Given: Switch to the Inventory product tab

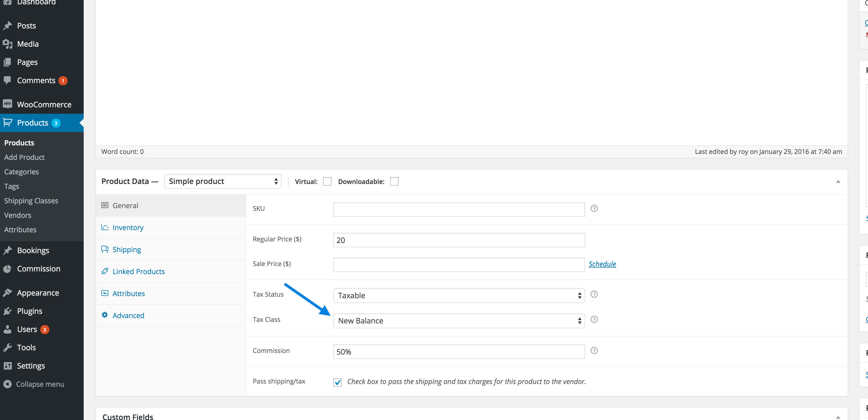Looking at the screenshot, I should pos(128,228).
